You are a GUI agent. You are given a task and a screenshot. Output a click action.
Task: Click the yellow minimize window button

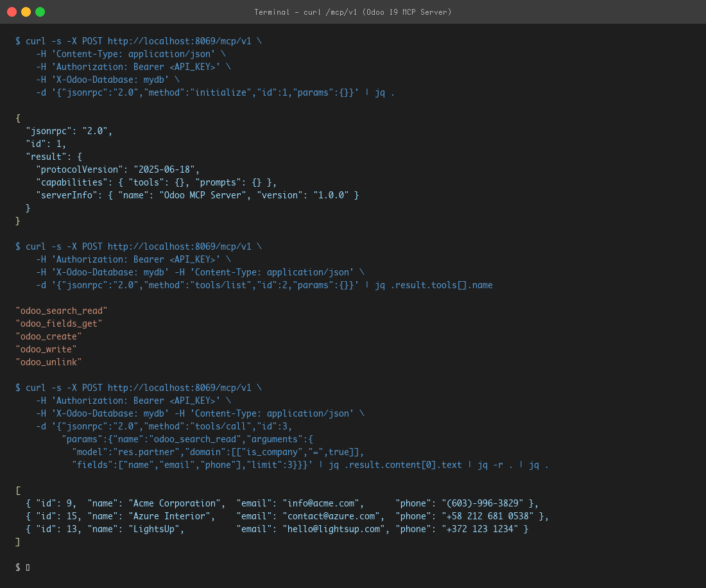26,12
